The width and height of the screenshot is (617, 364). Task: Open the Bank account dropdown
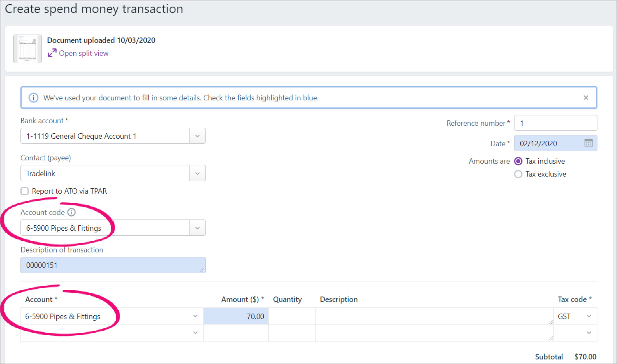(197, 136)
